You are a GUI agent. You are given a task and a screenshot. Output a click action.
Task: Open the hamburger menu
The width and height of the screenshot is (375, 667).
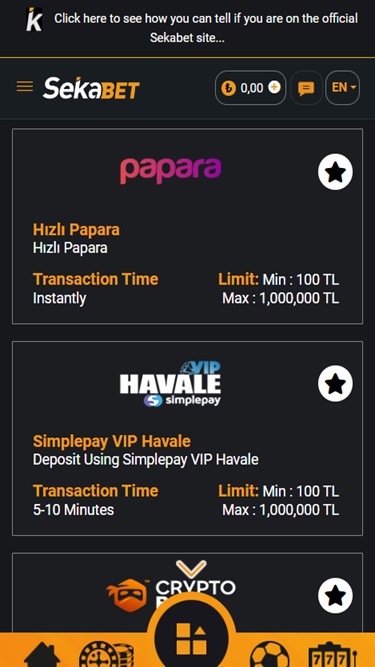coord(25,87)
